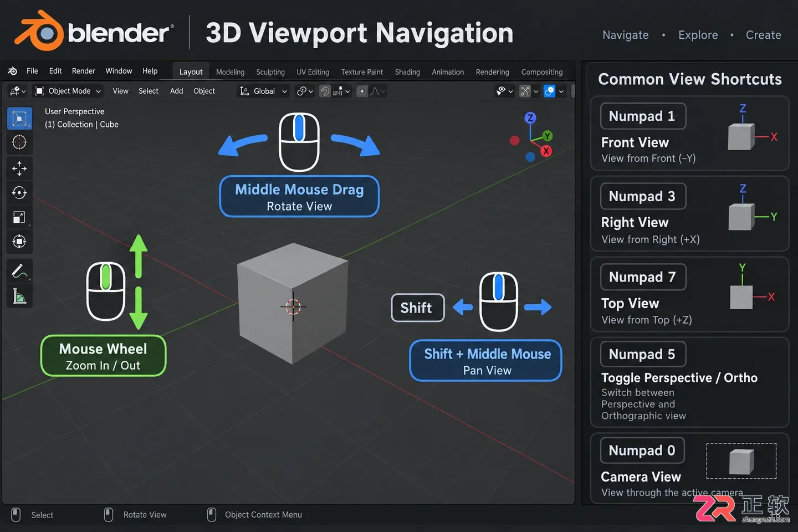Click the Camera View framed cube thumbnail
Image resolution: width=798 pixels, height=532 pixels.
[x=741, y=461]
